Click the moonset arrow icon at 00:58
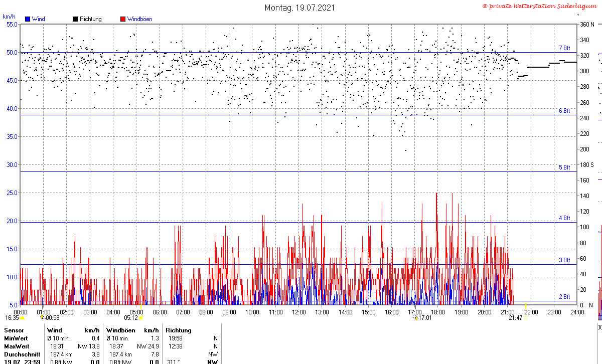The width and height of the screenshot is (602, 364). pos(42,317)
